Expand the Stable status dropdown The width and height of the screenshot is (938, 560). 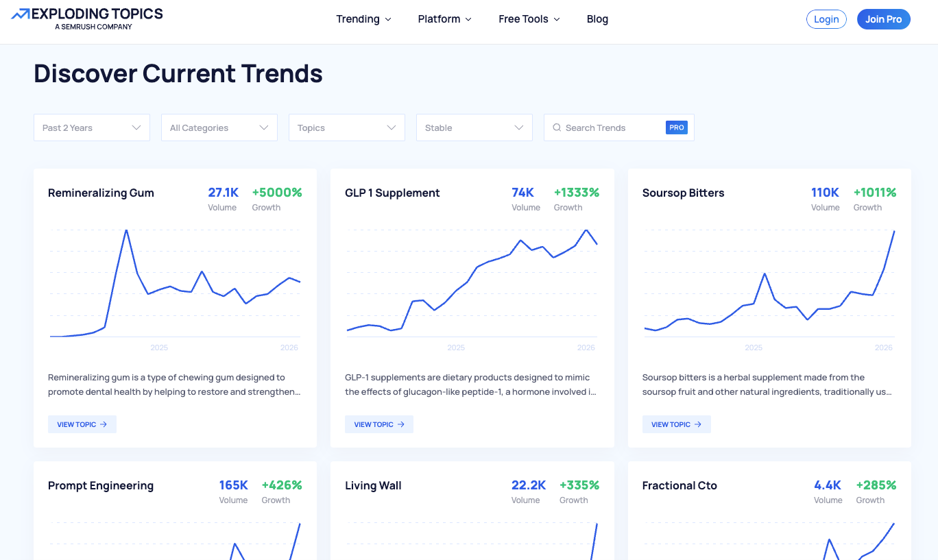(474, 127)
